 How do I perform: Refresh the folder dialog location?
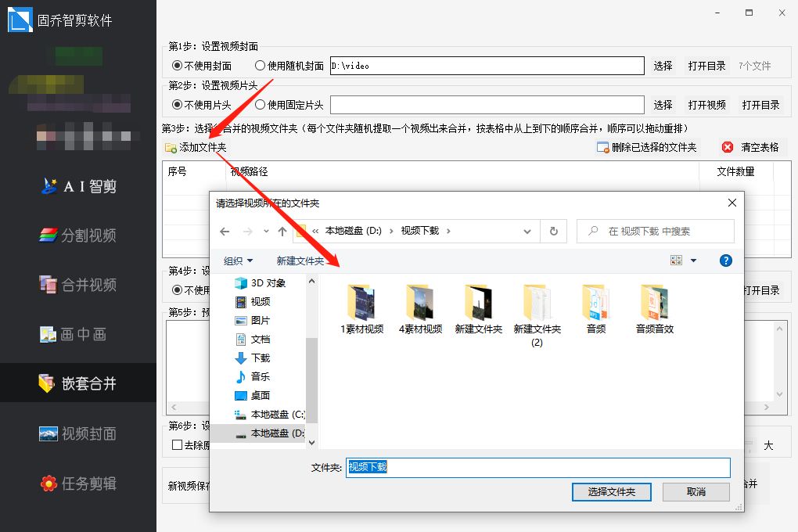[554, 231]
